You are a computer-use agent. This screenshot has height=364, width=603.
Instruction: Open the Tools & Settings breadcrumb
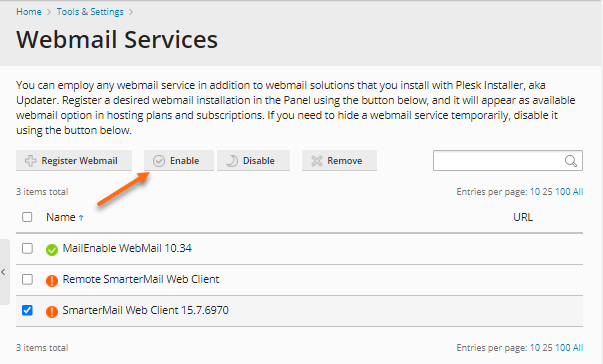click(x=90, y=12)
